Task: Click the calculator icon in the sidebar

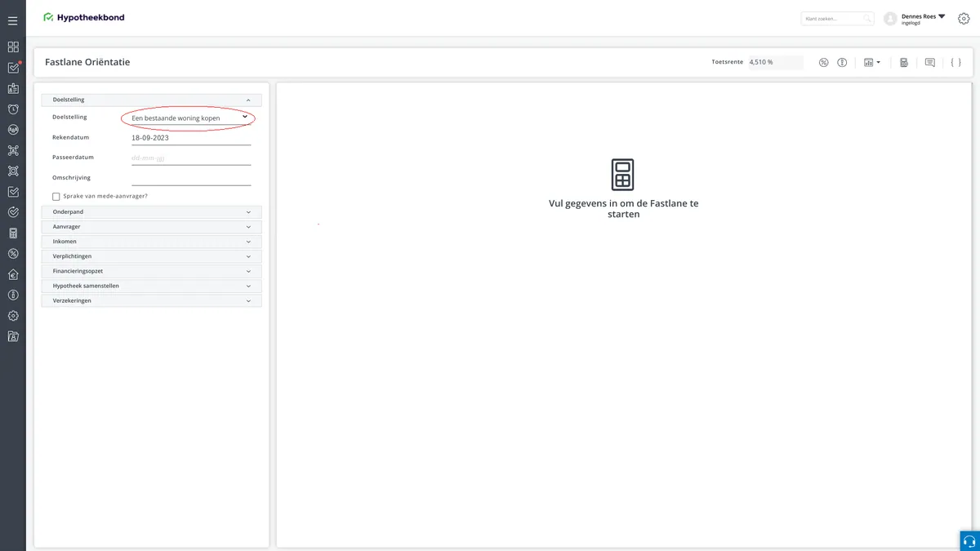Action: point(13,233)
